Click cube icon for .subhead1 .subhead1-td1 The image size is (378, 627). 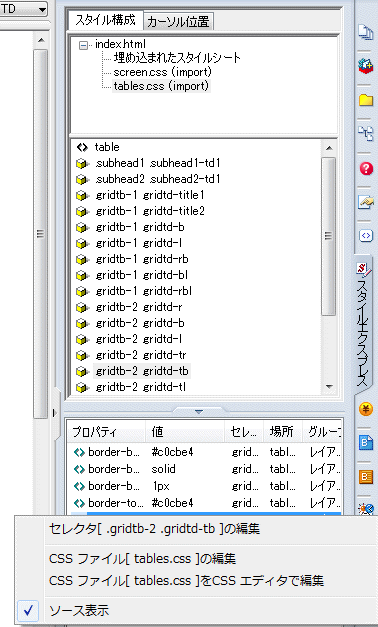click(82, 164)
